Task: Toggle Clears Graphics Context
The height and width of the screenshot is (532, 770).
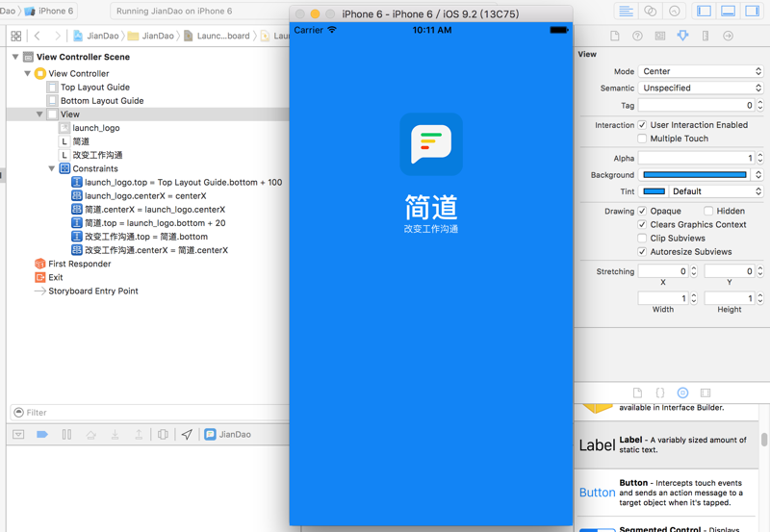Action: (x=642, y=224)
